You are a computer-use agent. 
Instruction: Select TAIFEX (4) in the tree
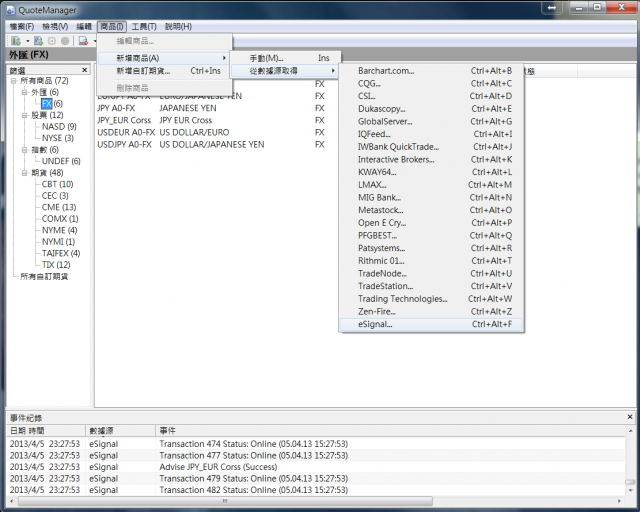coord(61,253)
